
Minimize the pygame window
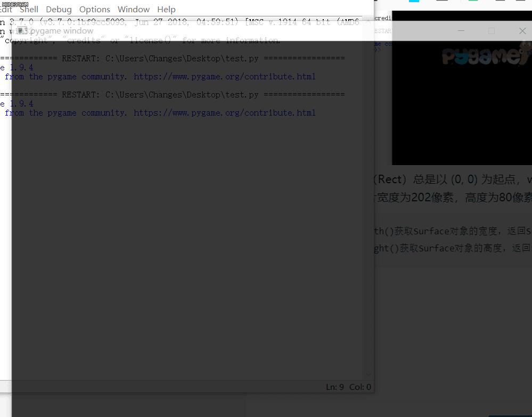[x=461, y=31]
